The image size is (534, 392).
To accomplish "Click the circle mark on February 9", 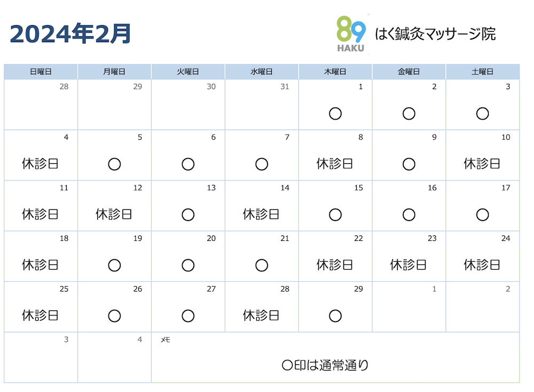I will point(409,164).
